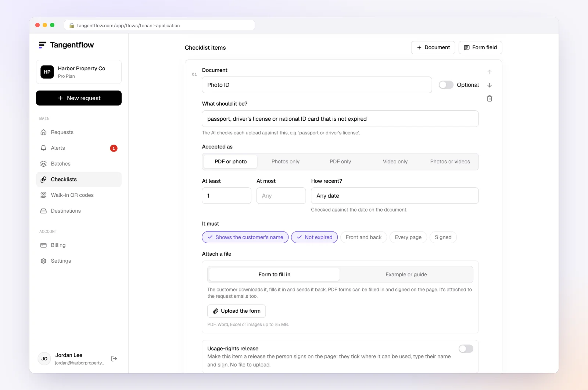Choose the Photos only option
This screenshot has width=588, height=390.
286,162
